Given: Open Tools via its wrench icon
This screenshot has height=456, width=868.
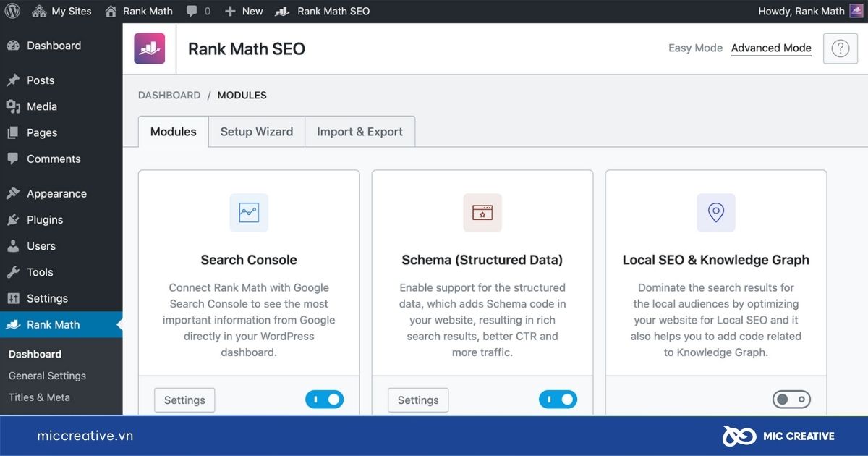Looking at the screenshot, I should click(13, 272).
